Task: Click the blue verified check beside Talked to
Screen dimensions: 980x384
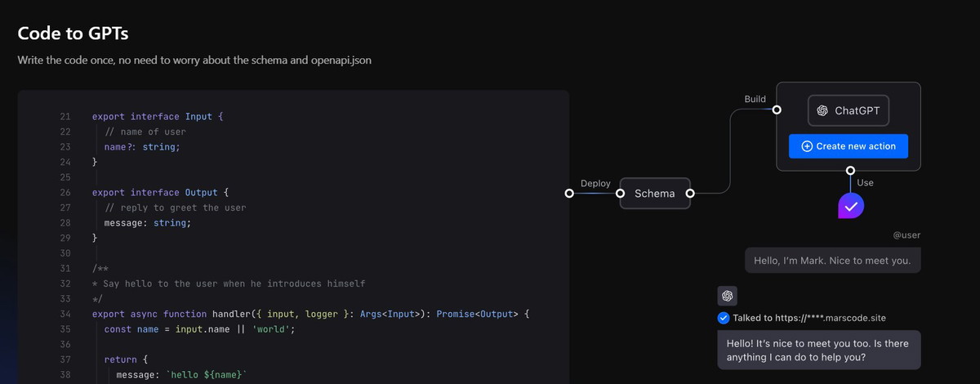Action: (724, 318)
